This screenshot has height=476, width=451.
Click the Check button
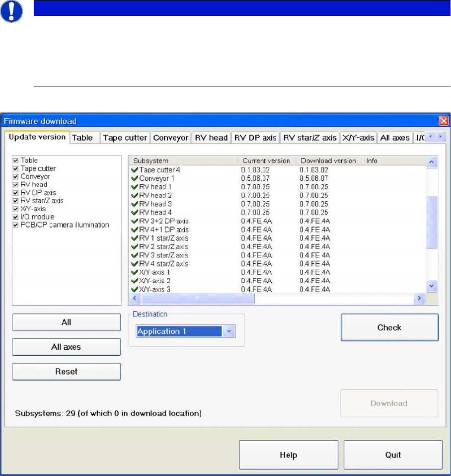389,327
